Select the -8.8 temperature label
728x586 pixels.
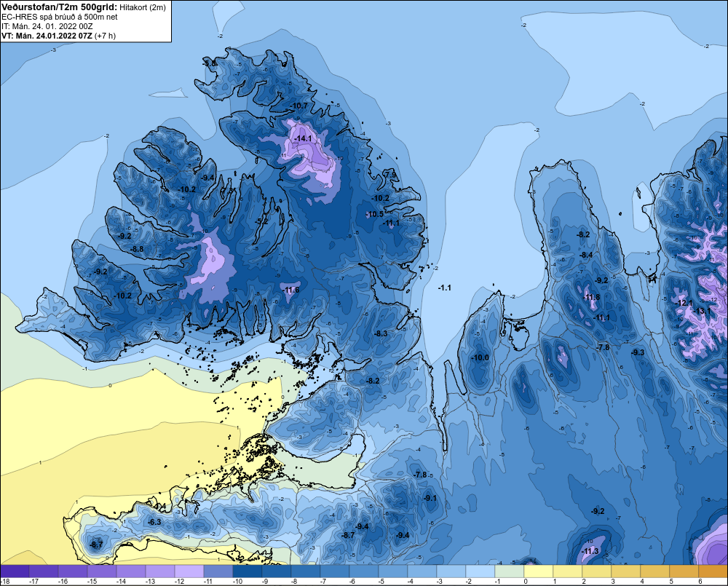[x=138, y=249]
